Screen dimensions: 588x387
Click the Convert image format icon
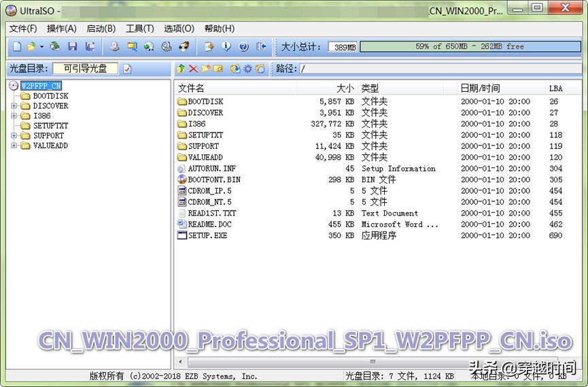coord(132,46)
